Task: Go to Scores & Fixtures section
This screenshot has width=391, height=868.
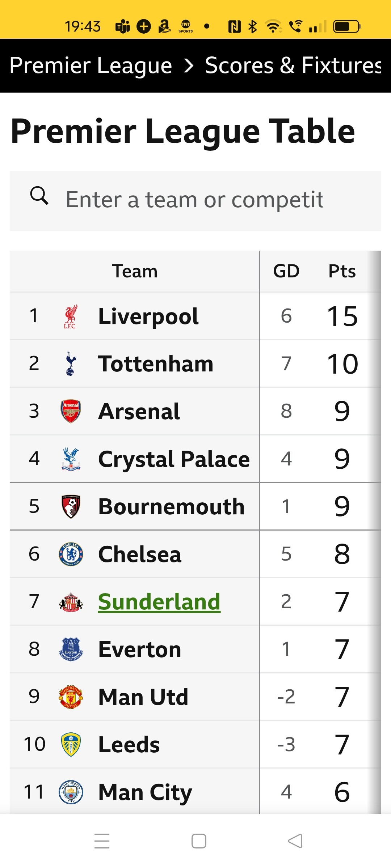Action: pos(293,66)
